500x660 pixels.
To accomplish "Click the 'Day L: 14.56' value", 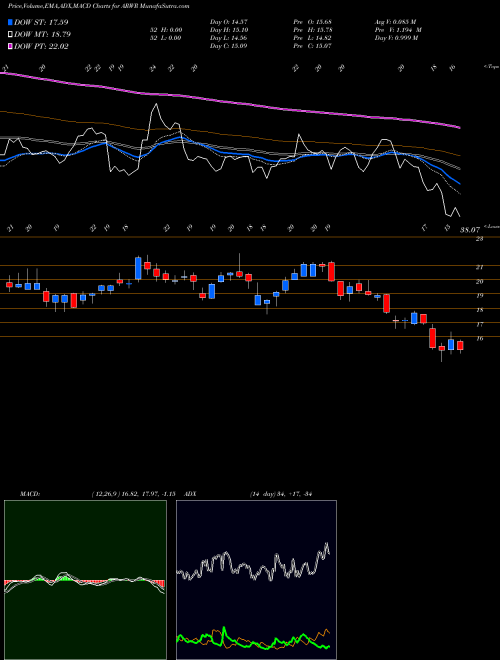I will click(228, 38).
